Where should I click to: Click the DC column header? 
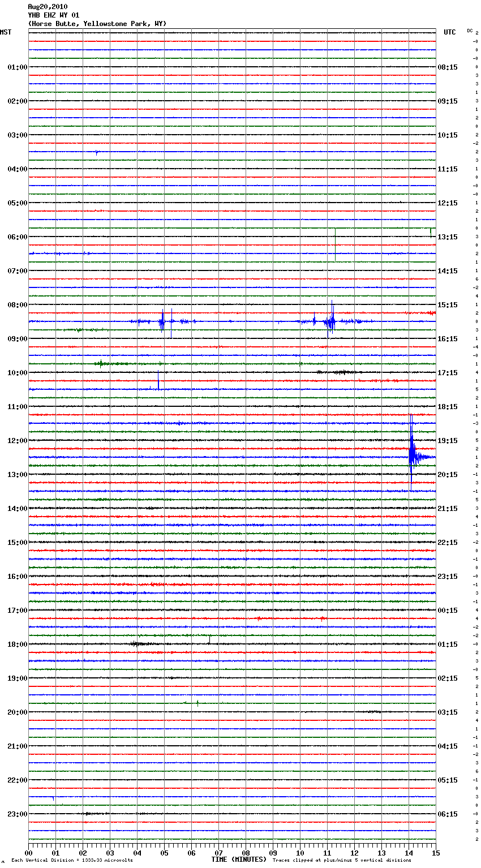(x=470, y=31)
